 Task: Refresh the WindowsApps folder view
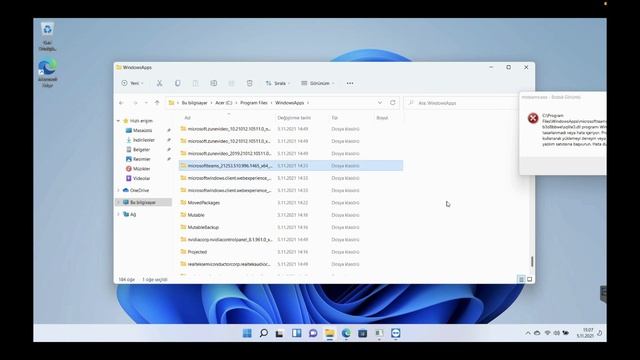click(x=393, y=103)
